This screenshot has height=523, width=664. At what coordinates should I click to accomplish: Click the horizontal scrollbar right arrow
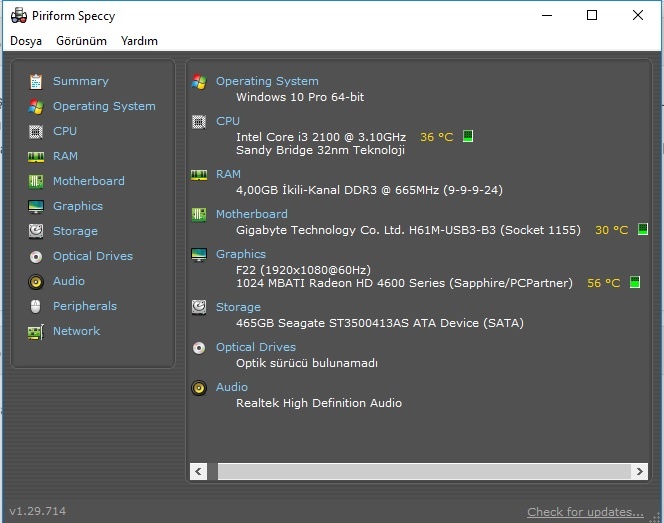click(x=642, y=471)
